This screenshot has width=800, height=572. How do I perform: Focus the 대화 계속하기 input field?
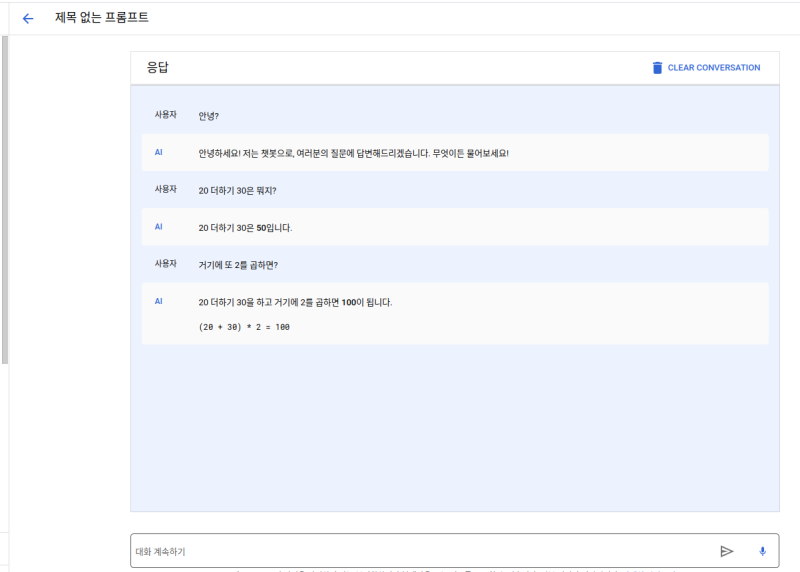pyautogui.click(x=420, y=551)
